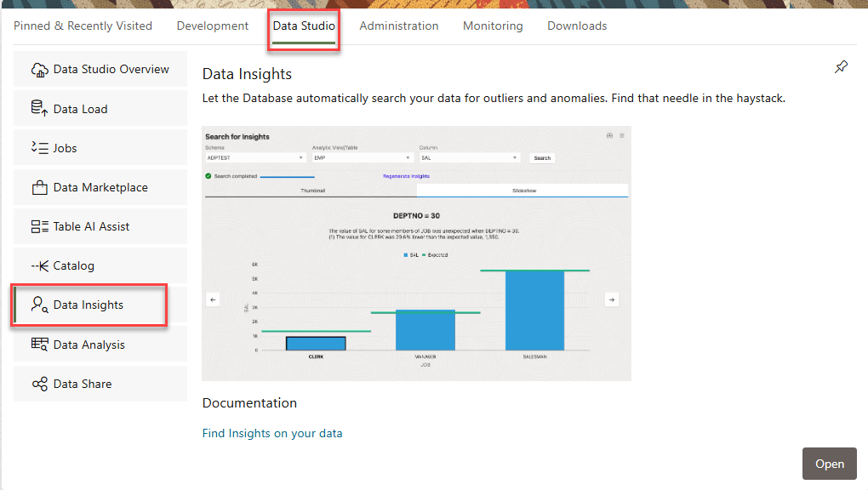868x490 pixels.
Task: Open the Schema dropdown showing ADPTEST
Action: (x=253, y=157)
